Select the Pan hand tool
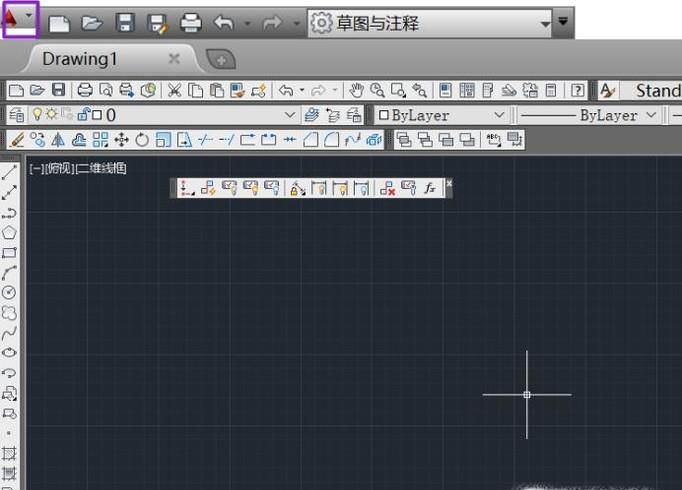682x490 pixels. click(356, 90)
